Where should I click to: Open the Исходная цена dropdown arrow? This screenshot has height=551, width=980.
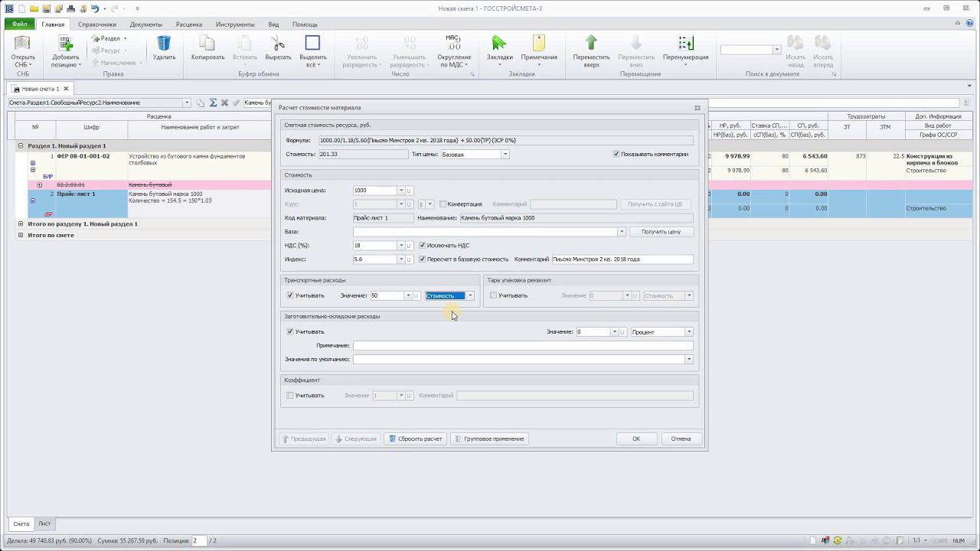coord(400,191)
